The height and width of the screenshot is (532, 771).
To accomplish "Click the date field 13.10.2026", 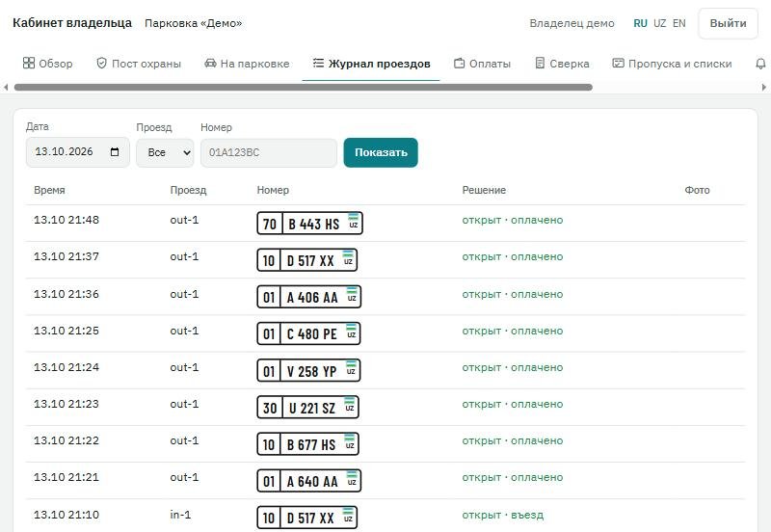I will 78,152.
